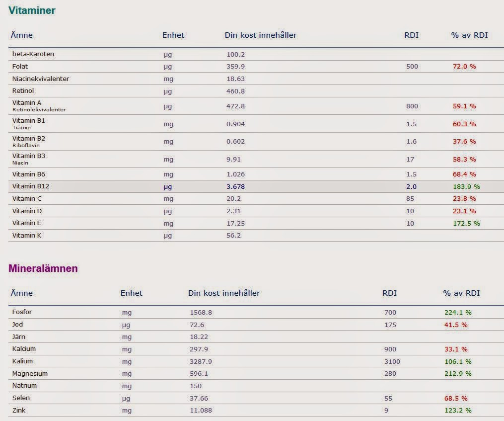Click the 59.1 % value for Vitamin A
This screenshot has height=421, width=504.
(x=464, y=106)
